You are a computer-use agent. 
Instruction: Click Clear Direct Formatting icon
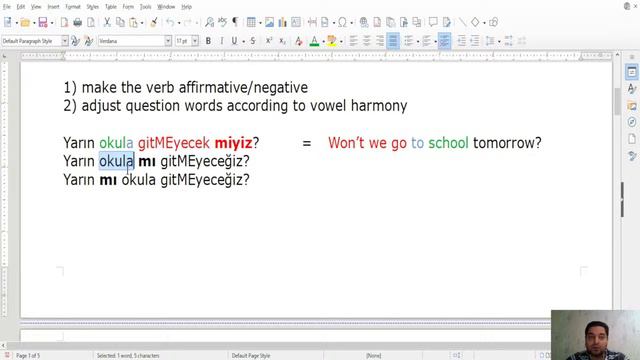click(298, 41)
